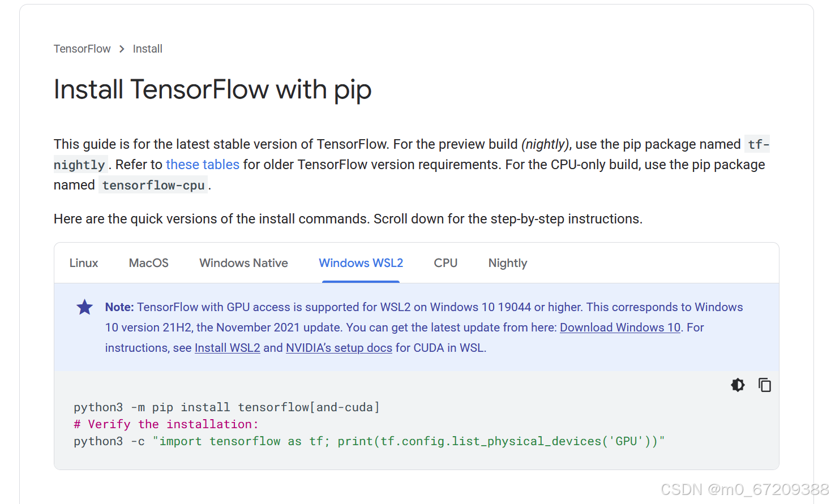This screenshot has height=504, width=831.
Task: Follow the "these tables" link
Action: coord(203,165)
